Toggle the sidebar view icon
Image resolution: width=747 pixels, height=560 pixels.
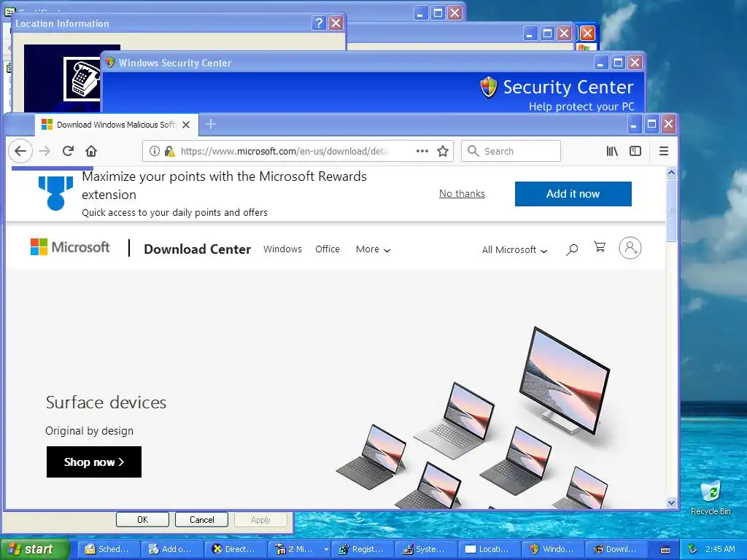[635, 152]
